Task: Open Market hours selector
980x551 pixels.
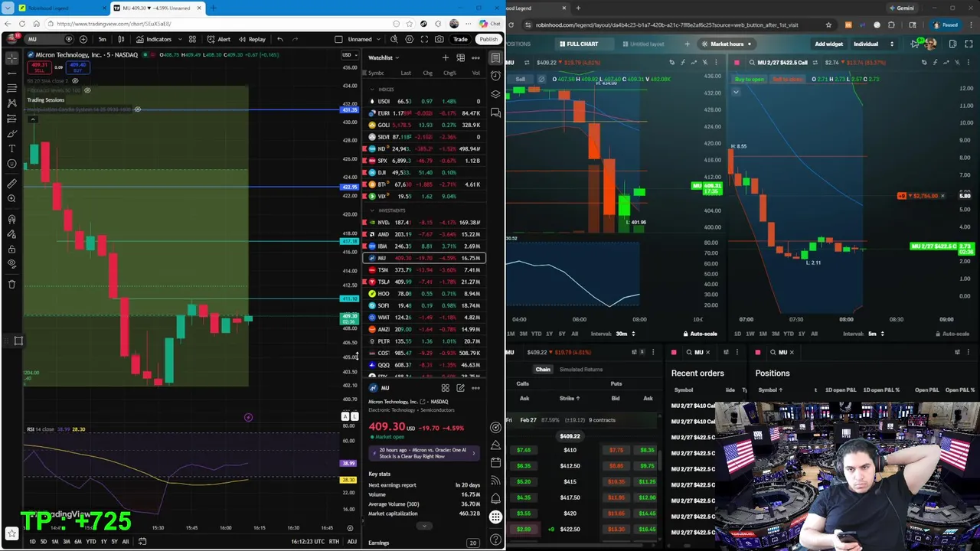Action: click(x=727, y=44)
